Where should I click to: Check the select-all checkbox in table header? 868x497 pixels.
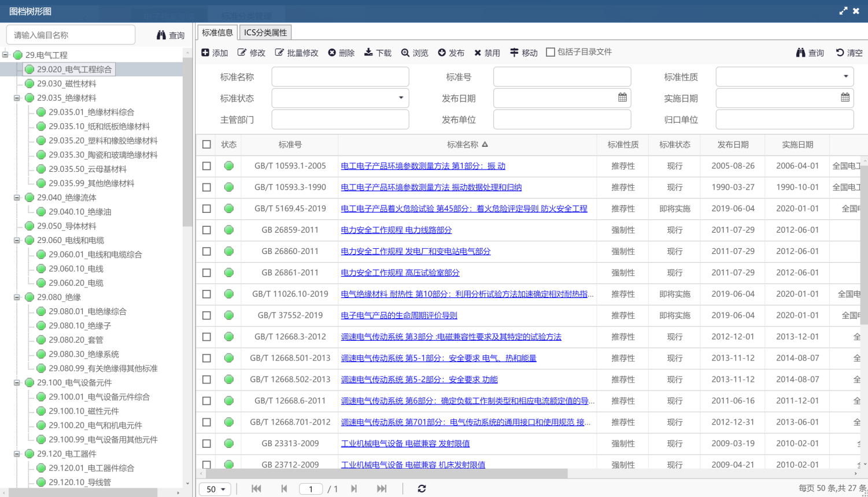click(x=206, y=144)
